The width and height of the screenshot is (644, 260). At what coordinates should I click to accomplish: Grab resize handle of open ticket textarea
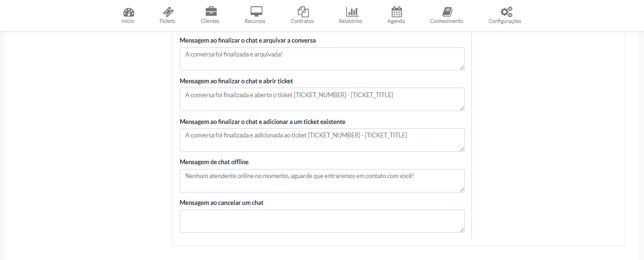462,108
